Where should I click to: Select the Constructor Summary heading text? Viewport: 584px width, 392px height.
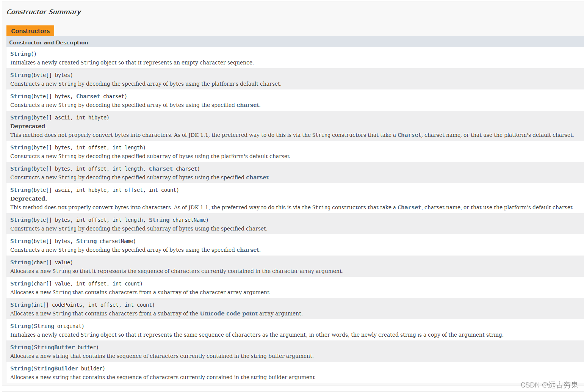pos(44,12)
